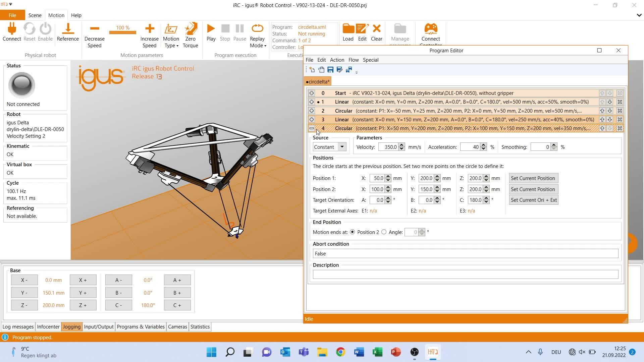This screenshot has height=362, width=644.
Task: Move command 1 Linear down
Action: [x=610, y=102]
